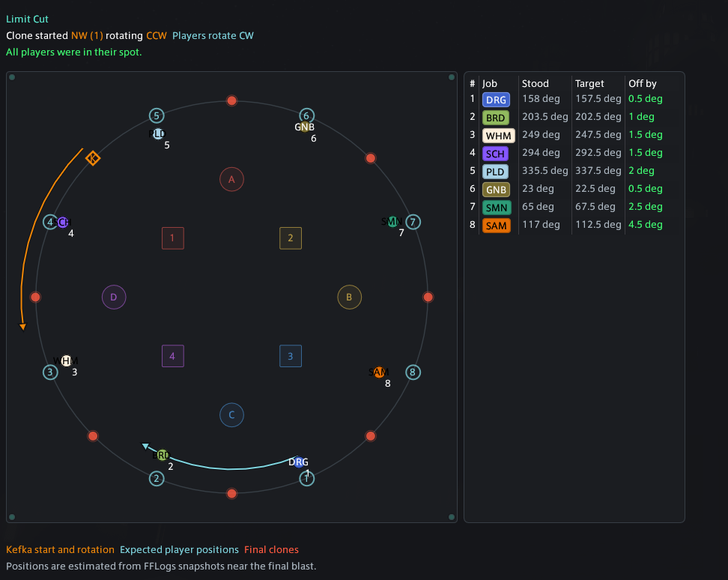Click expected position circle 2
Screen dimensions: 728x580
157,478
